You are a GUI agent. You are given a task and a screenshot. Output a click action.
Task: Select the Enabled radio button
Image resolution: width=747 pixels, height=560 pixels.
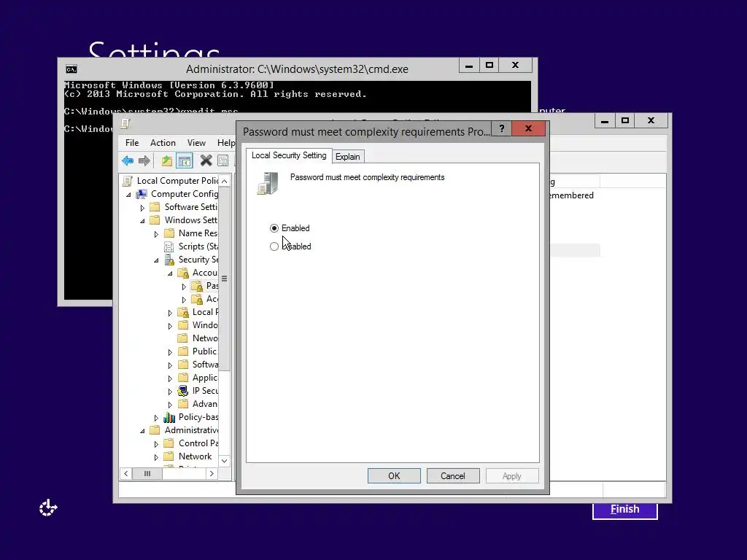(274, 228)
